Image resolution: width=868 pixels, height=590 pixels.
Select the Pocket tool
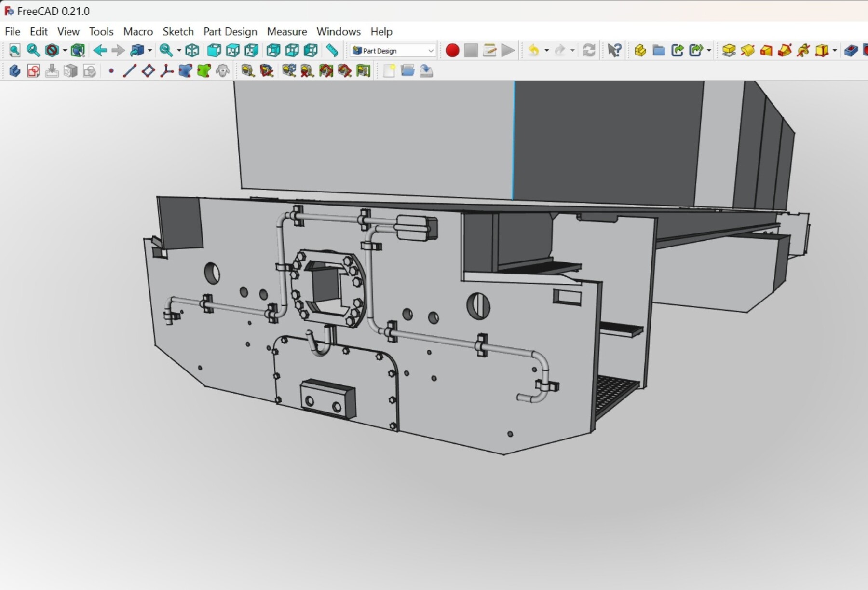851,50
